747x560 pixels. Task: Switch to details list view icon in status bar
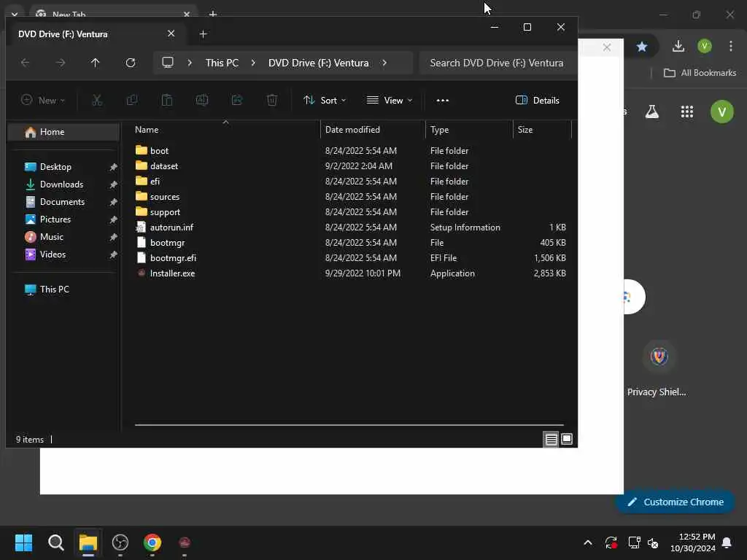pos(551,439)
